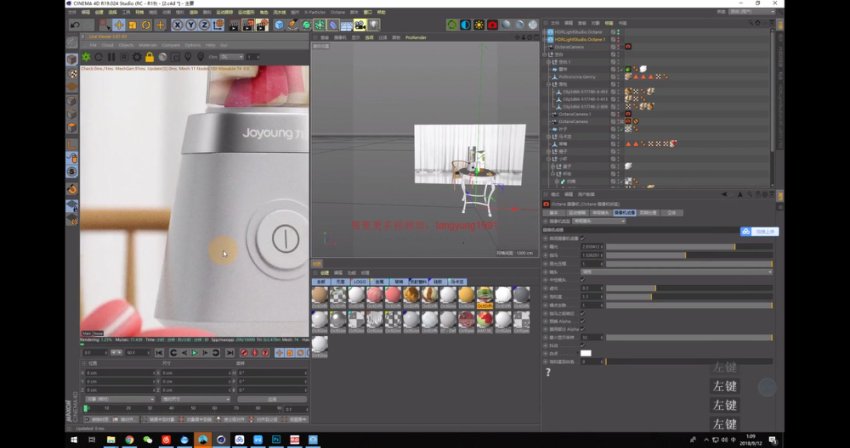
Task: Click the green timeline play button
Action: pyautogui.click(x=192, y=352)
